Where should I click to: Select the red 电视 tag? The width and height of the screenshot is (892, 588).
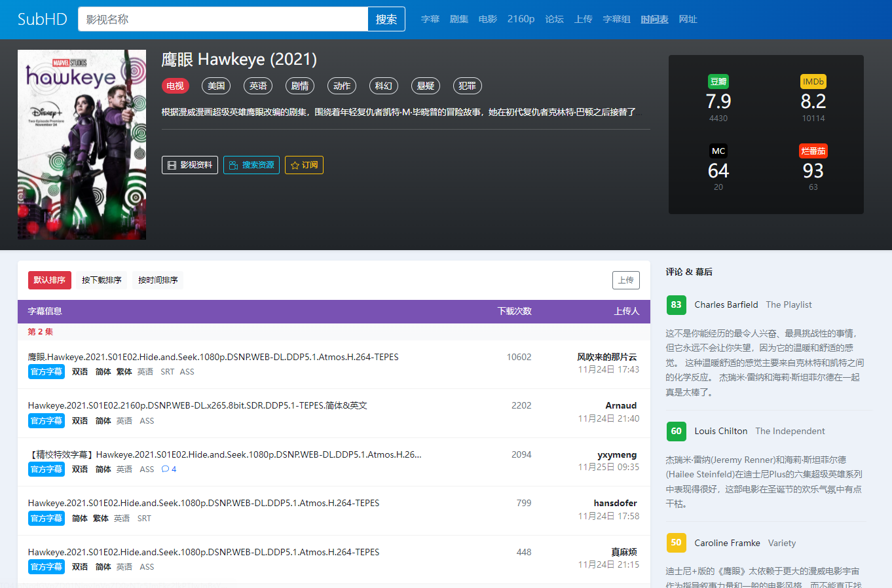pyautogui.click(x=176, y=86)
